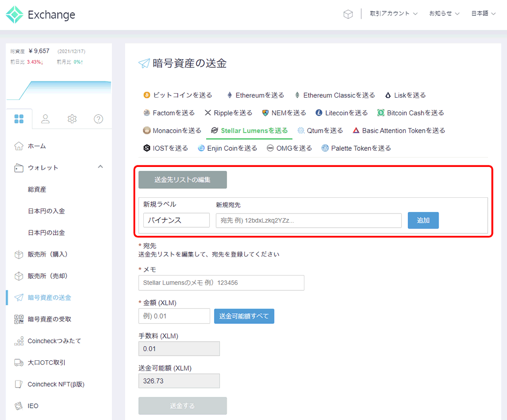Image resolution: width=507 pixels, height=420 pixels.
Task: Select OMGを送る tab
Action: pyautogui.click(x=289, y=148)
